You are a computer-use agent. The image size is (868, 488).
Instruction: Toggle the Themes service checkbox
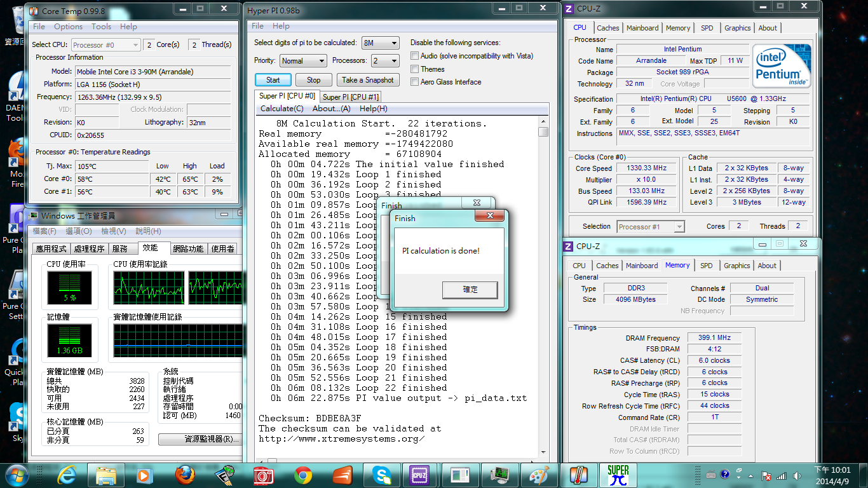click(x=415, y=69)
